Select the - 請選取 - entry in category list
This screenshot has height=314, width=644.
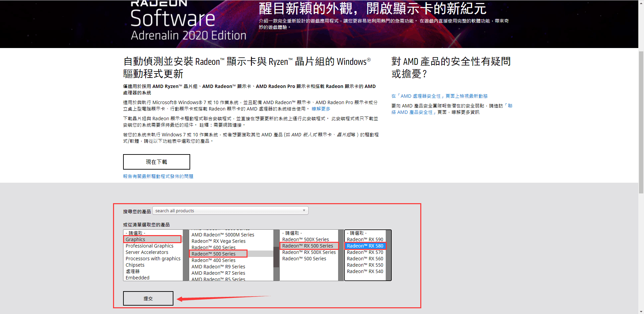tap(153, 233)
